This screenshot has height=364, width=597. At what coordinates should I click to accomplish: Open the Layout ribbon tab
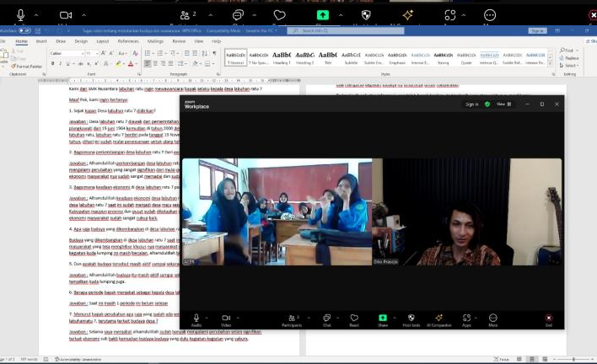[103, 40]
